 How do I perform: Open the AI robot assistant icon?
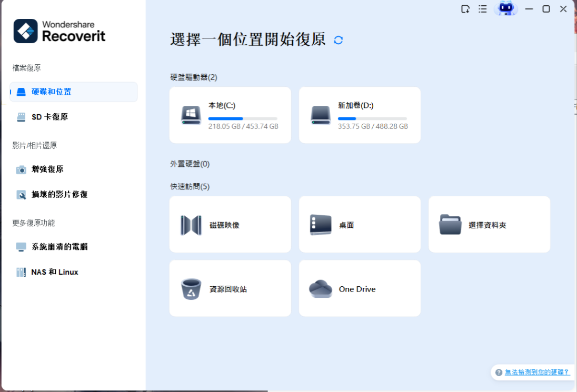point(505,8)
